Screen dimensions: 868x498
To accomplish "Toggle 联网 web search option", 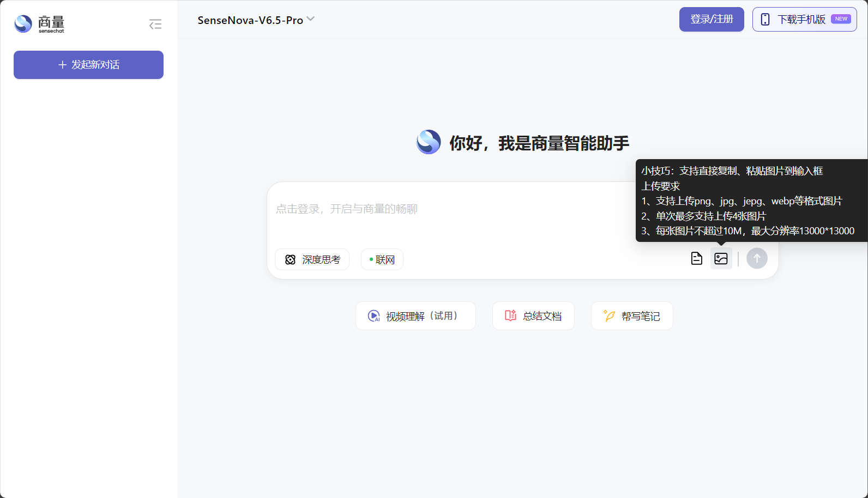I will pyautogui.click(x=382, y=259).
